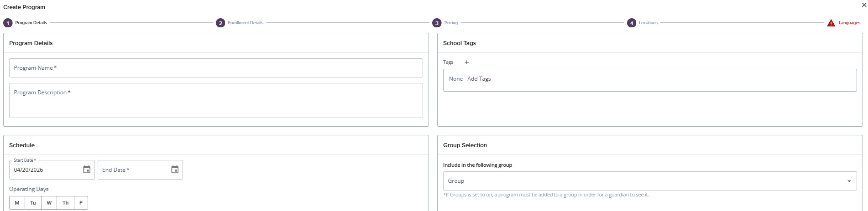868x211 pixels.
Task: Close the Create Program dialog
Action: 863,5
